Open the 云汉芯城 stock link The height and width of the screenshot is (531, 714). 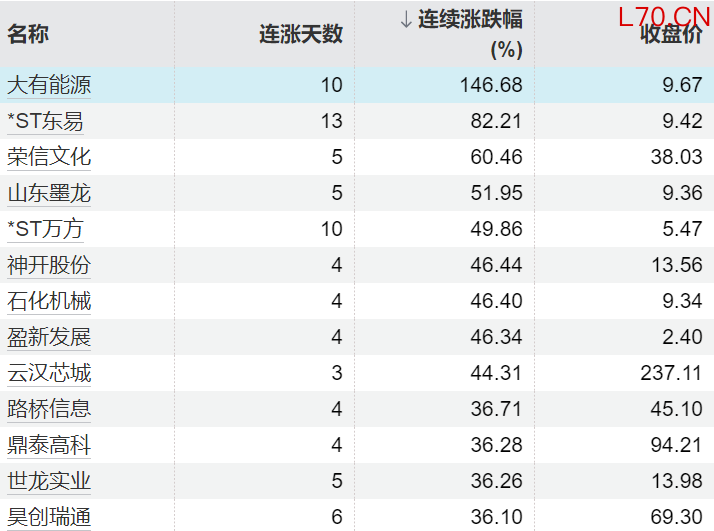49,373
